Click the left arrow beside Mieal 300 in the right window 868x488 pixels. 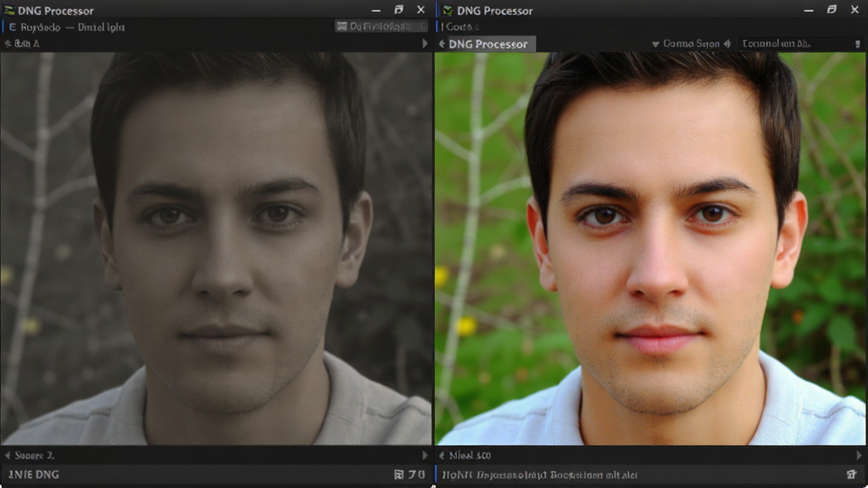(x=442, y=455)
